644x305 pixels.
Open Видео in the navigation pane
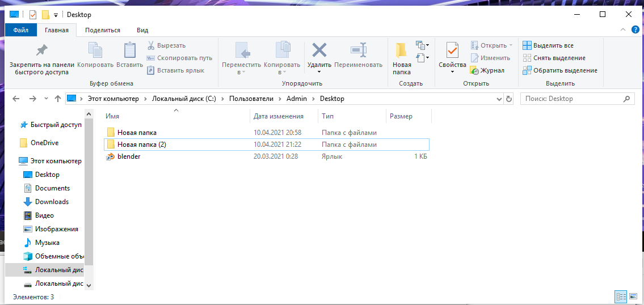click(x=39, y=215)
